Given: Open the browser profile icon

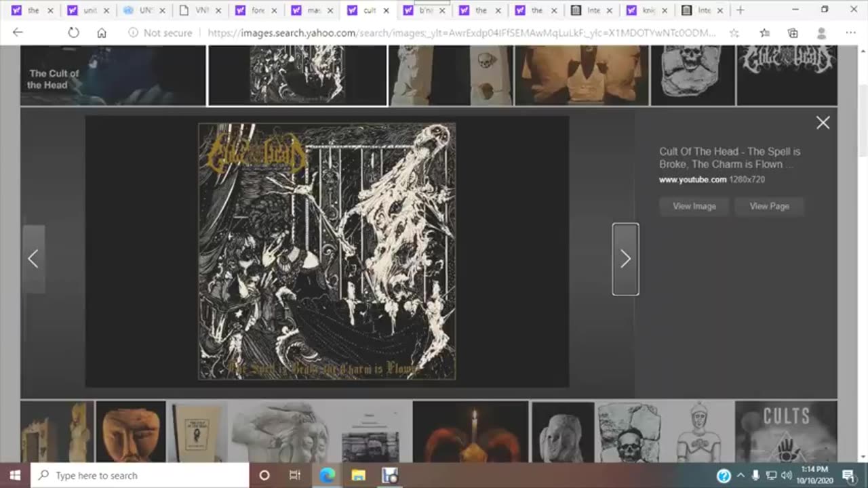Looking at the screenshot, I should [821, 33].
